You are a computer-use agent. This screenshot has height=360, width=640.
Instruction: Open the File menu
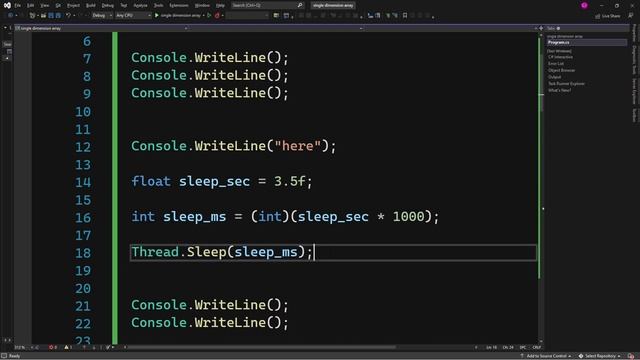(18, 5)
